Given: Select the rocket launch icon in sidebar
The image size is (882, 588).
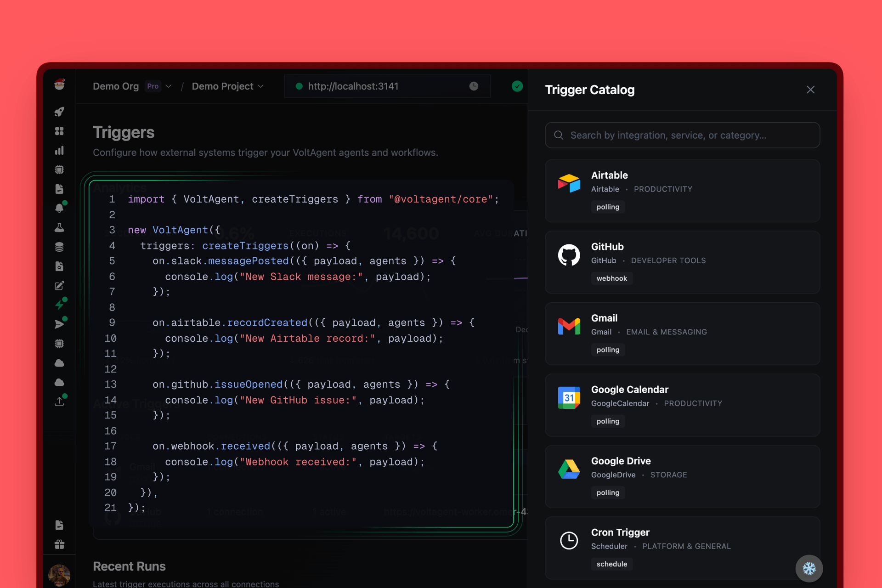Looking at the screenshot, I should (x=60, y=111).
